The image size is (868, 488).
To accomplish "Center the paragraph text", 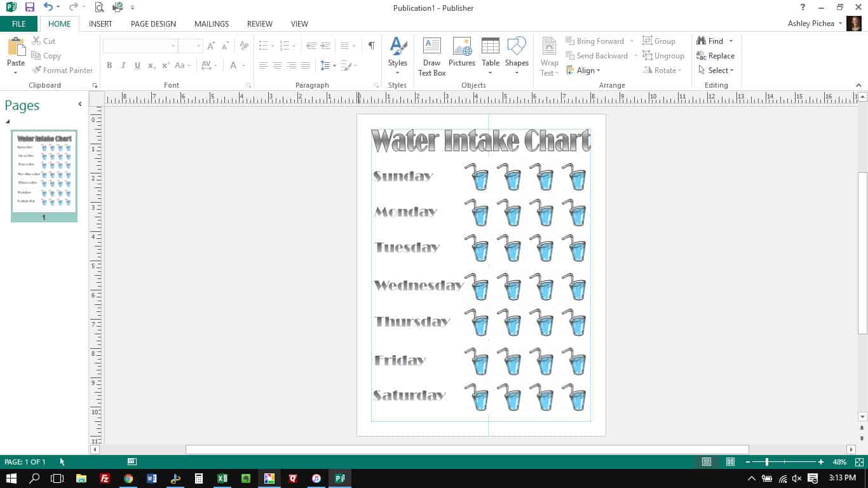I will point(278,65).
